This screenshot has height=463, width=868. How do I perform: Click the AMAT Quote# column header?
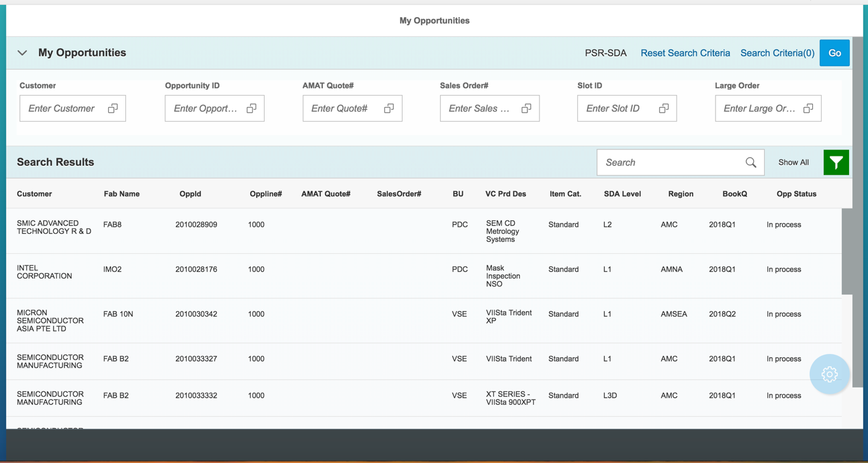[x=326, y=194]
